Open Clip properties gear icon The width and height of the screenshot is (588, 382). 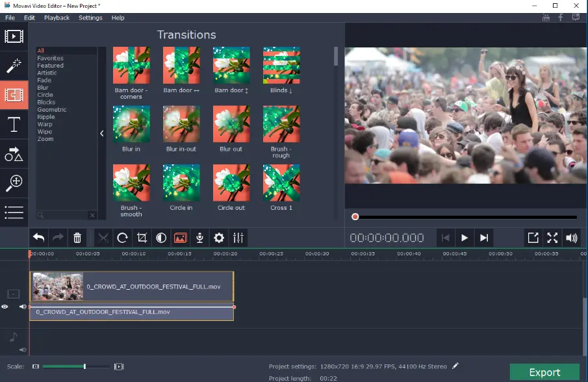coord(219,238)
